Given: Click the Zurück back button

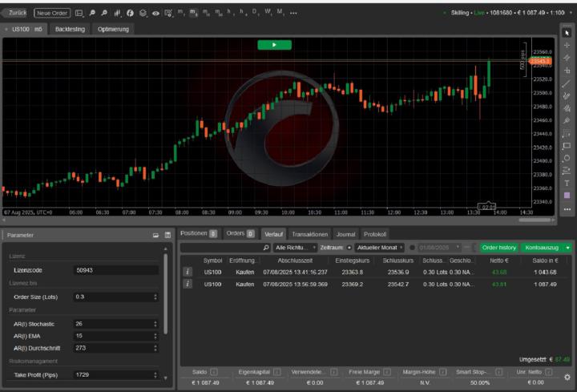Looking at the screenshot, I should (14, 13).
